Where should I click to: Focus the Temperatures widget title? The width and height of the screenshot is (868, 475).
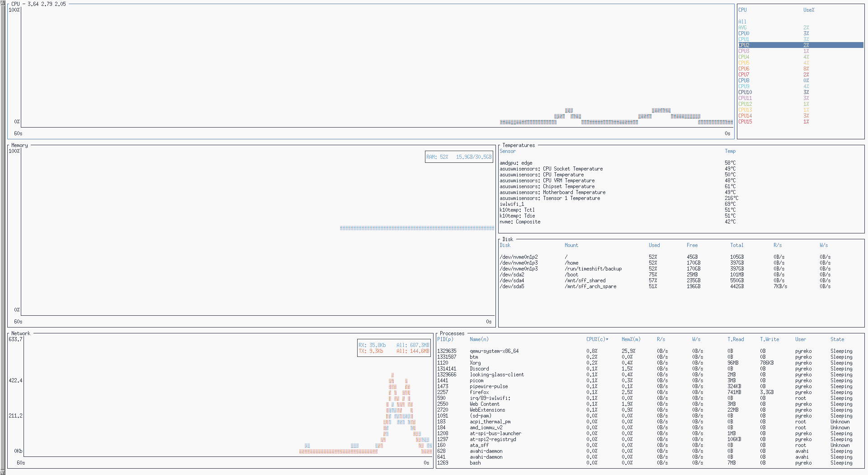click(x=518, y=145)
